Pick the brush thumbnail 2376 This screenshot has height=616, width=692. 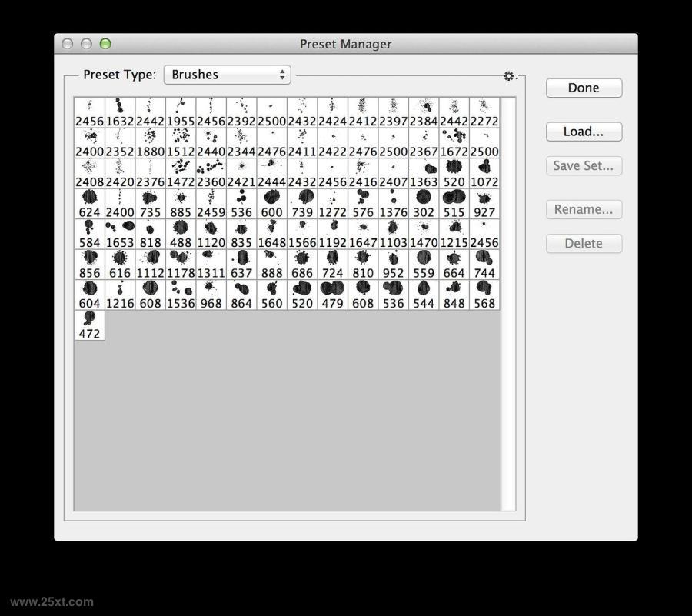pos(151,174)
